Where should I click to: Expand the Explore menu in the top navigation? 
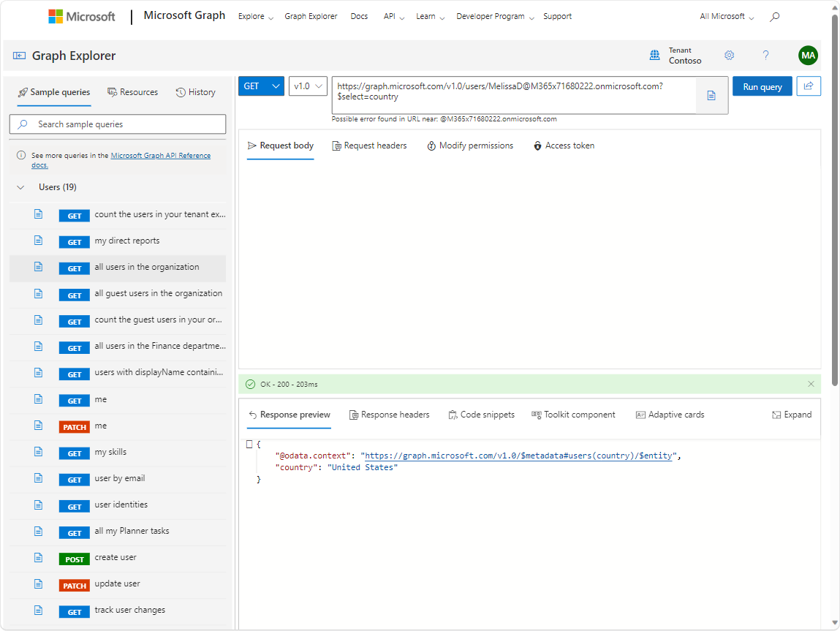pos(256,17)
